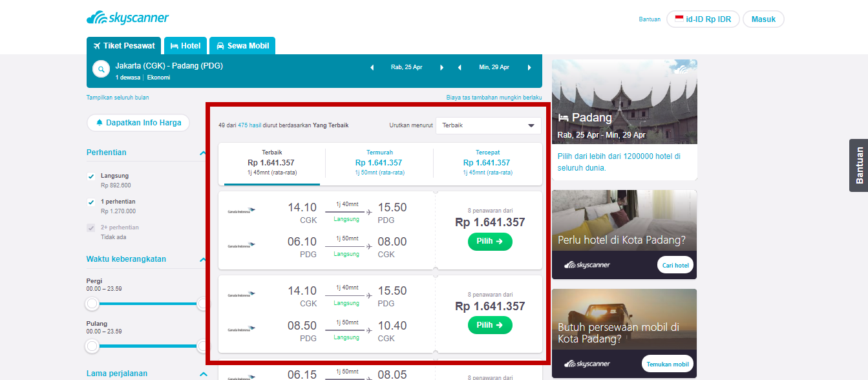
Task: Click Perlu hotel di Kota Padang card
Action: click(624, 235)
